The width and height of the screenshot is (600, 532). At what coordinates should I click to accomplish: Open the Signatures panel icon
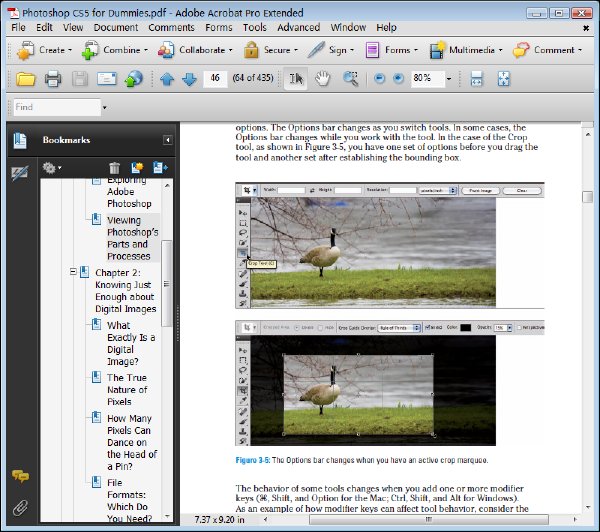pyautogui.click(x=20, y=173)
